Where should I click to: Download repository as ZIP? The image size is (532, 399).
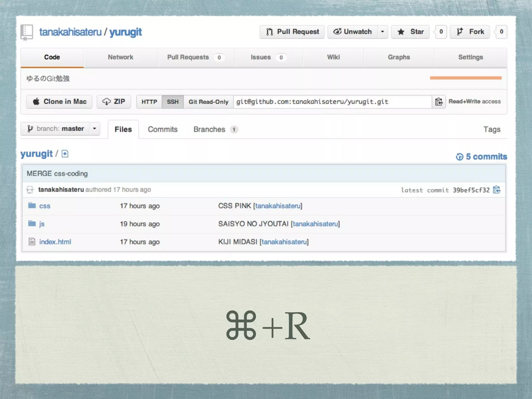pos(114,102)
